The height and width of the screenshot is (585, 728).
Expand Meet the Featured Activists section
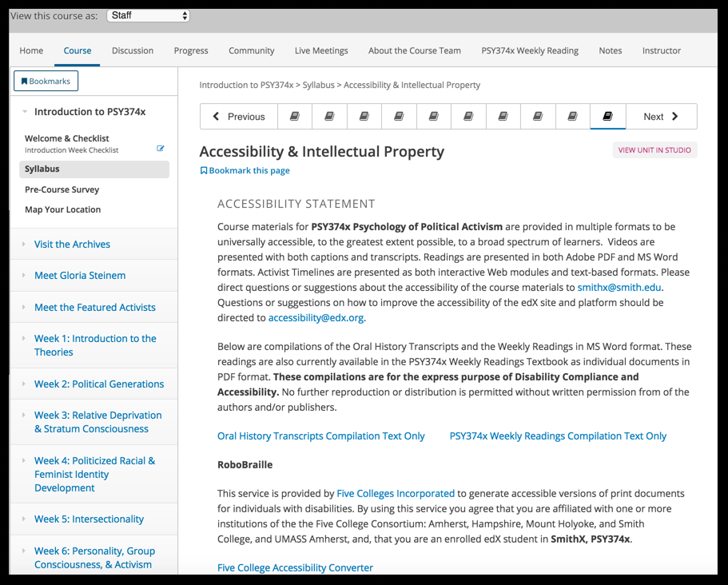[x=95, y=308]
